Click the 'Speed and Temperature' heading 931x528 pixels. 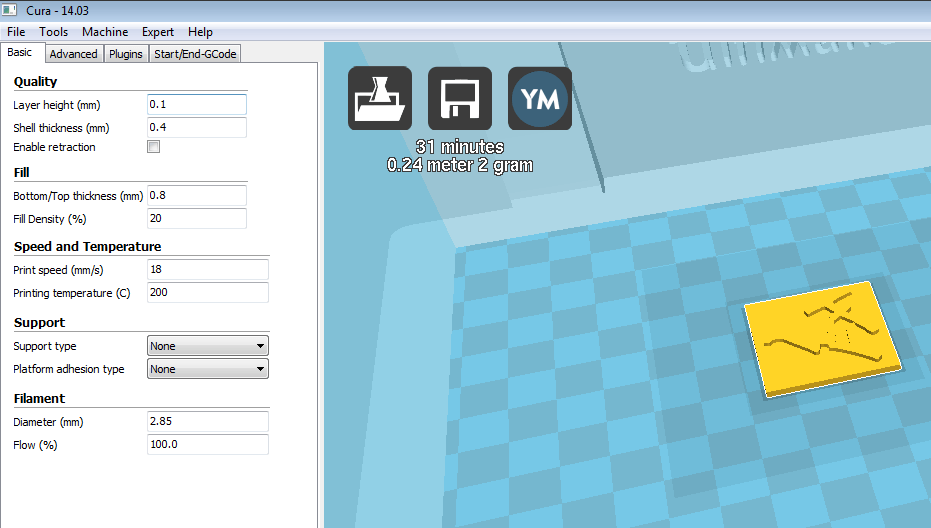(x=87, y=246)
